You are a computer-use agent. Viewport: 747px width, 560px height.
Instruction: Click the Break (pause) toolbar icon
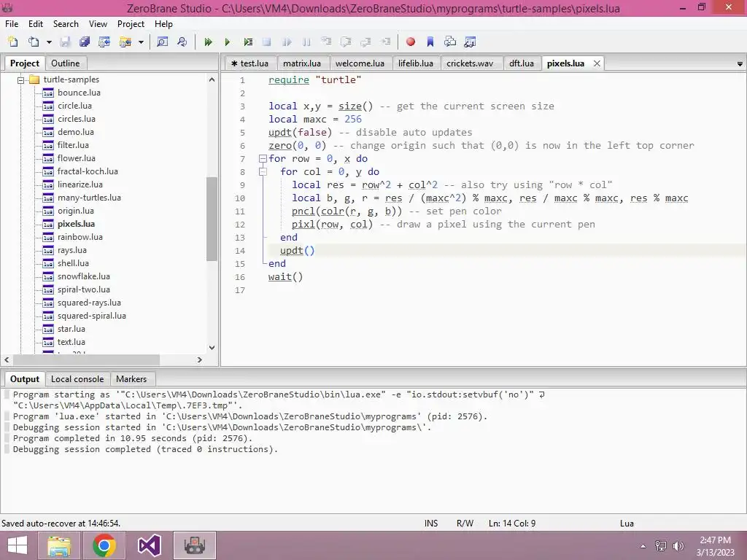[307, 42]
